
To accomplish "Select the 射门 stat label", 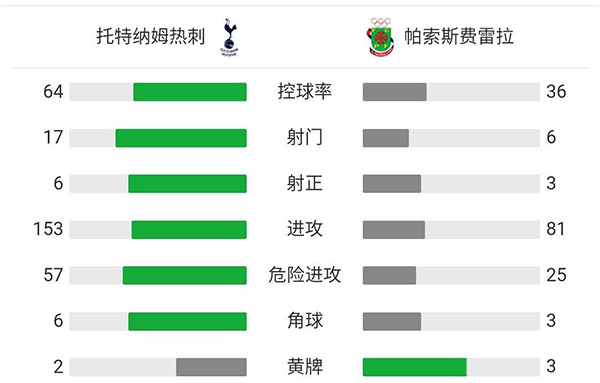I will point(305,137).
